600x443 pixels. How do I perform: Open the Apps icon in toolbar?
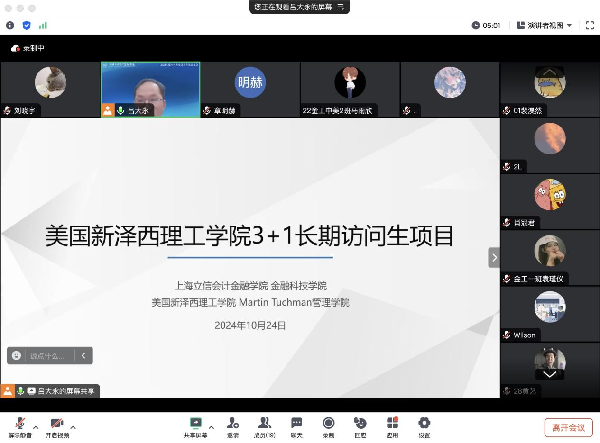click(x=392, y=423)
